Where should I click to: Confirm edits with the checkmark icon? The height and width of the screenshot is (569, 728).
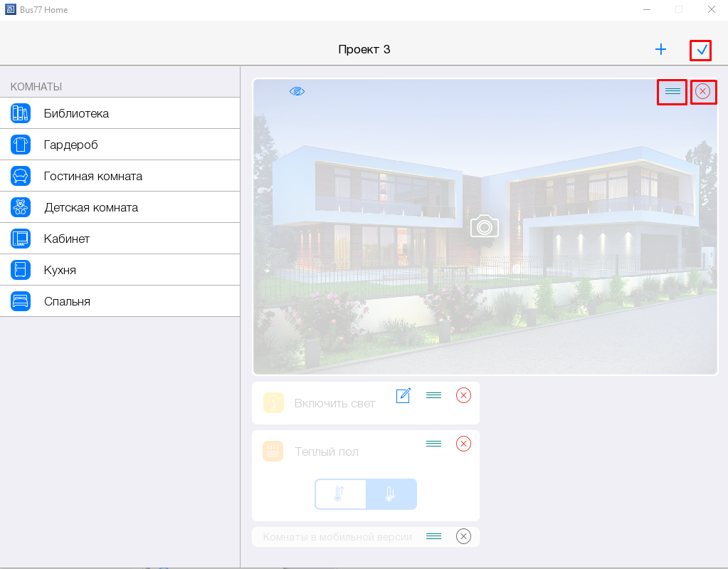pos(701,50)
